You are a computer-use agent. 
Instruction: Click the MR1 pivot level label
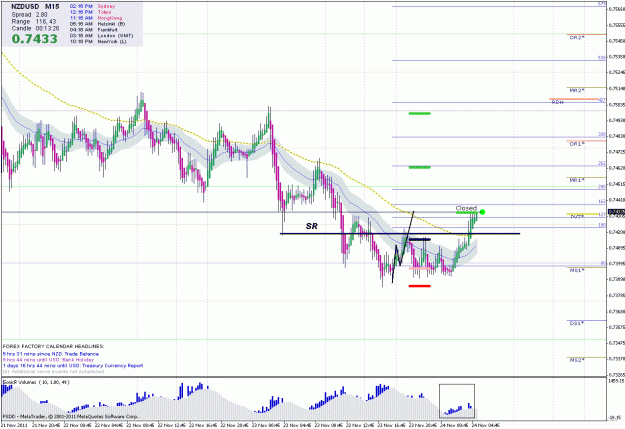[x=577, y=180]
